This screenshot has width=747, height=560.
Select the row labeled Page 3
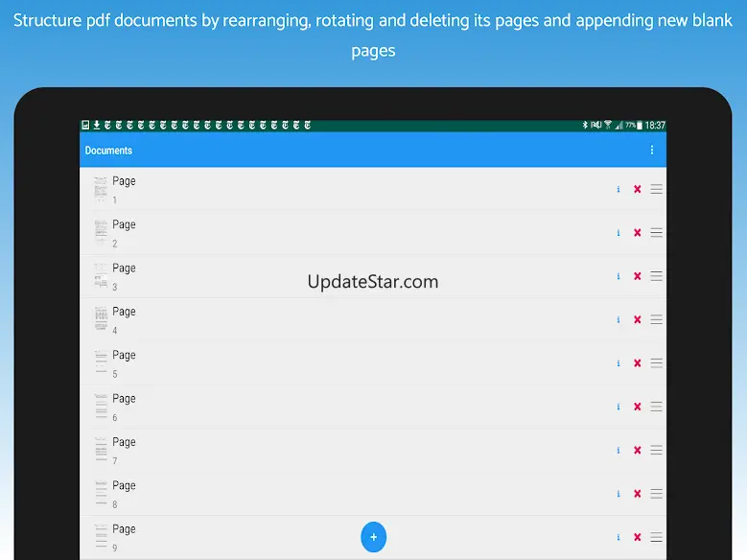(x=373, y=276)
